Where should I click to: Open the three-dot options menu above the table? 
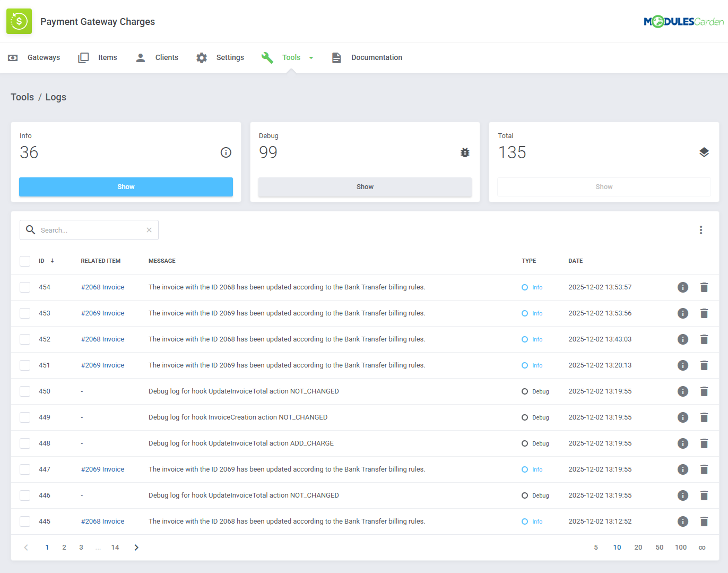tap(701, 230)
